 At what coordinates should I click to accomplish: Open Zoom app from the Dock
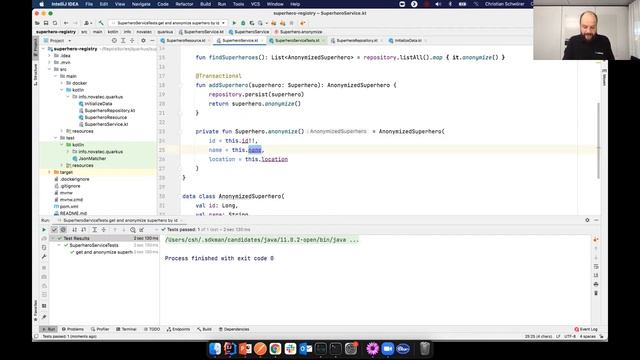[387, 349]
